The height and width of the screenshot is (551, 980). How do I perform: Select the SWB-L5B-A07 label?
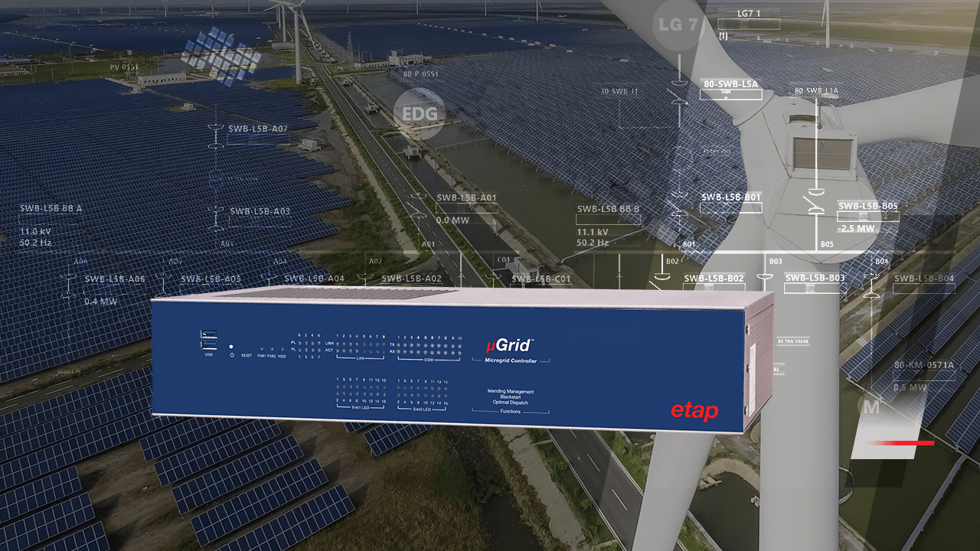coord(258,129)
